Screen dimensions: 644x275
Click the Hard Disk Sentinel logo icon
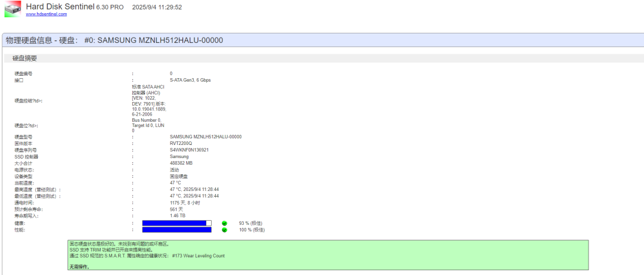[13, 9]
